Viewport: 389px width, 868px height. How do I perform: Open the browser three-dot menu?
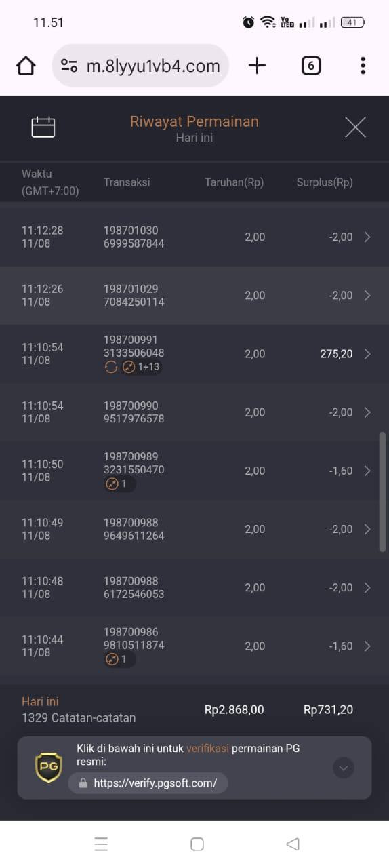(x=363, y=66)
